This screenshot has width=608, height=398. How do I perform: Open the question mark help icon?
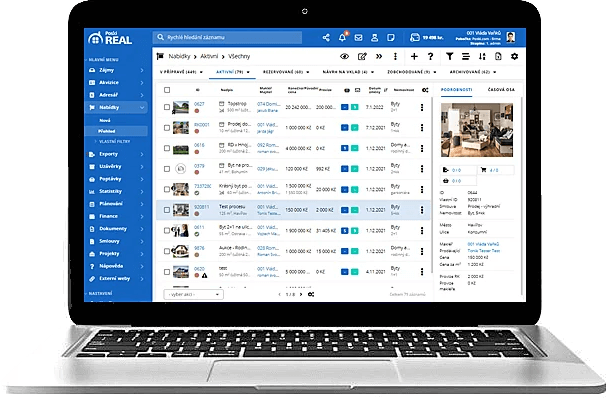[x=430, y=57]
